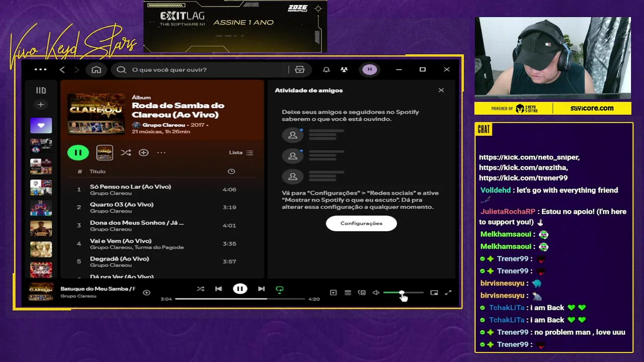Screen dimensions: 644x362
Task: Toggle the Now Playing view
Action: click(333, 293)
